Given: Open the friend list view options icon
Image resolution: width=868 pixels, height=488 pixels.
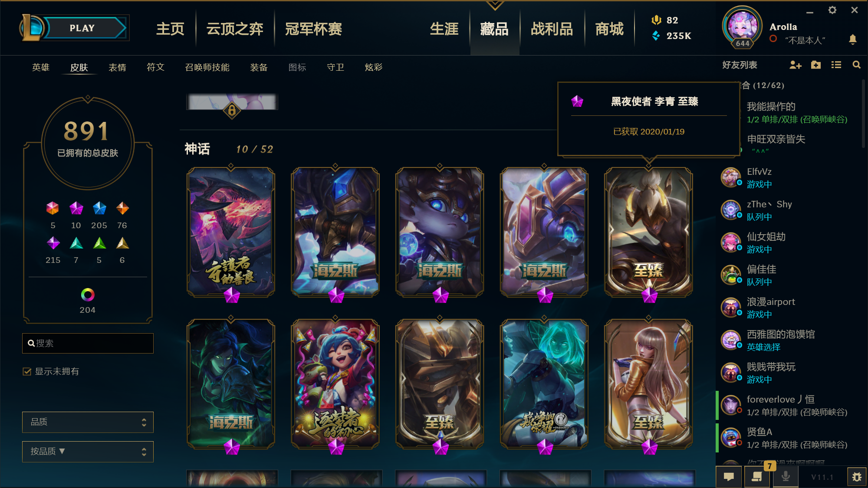Looking at the screenshot, I should coord(836,65).
